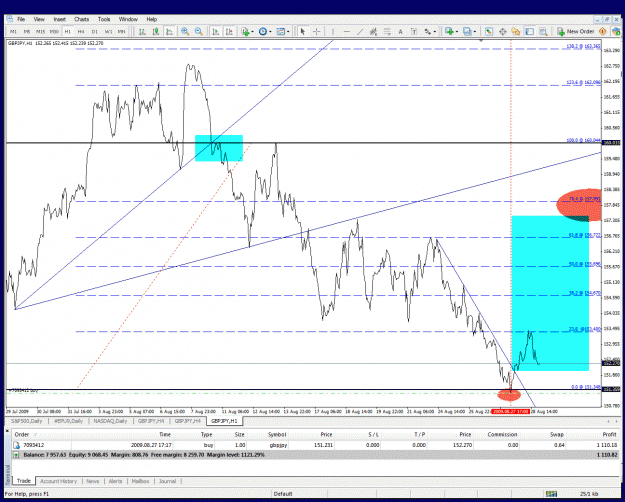Open the Strategy Tester icon

543,31
